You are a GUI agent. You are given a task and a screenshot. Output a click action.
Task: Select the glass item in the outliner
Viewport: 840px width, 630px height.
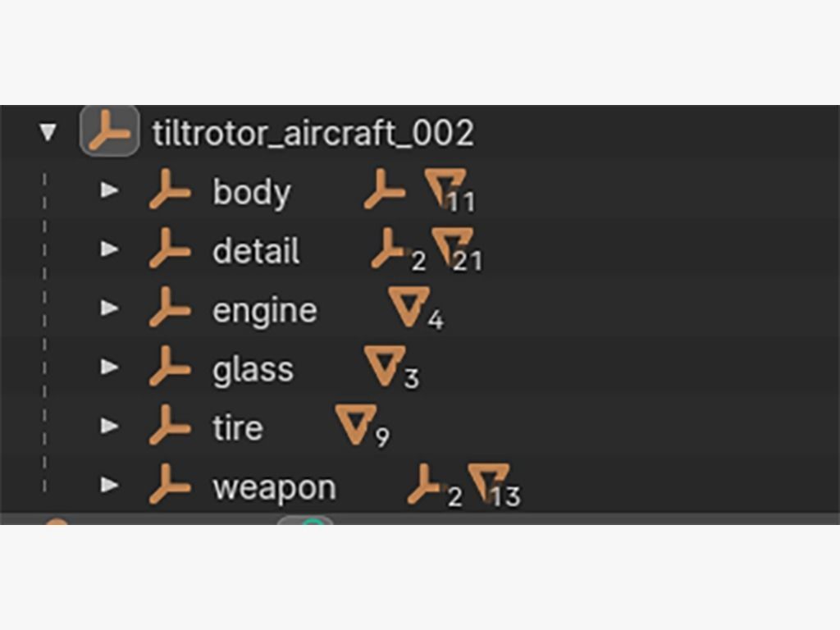coord(252,369)
